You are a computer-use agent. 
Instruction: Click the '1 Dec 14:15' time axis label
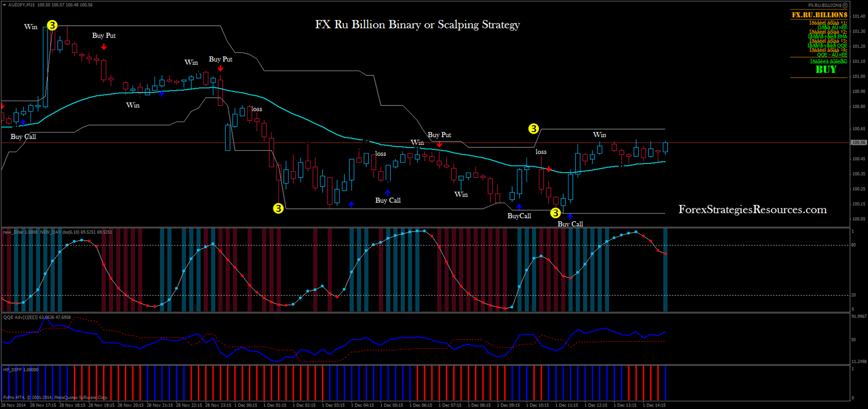click(x=654, y=405)
